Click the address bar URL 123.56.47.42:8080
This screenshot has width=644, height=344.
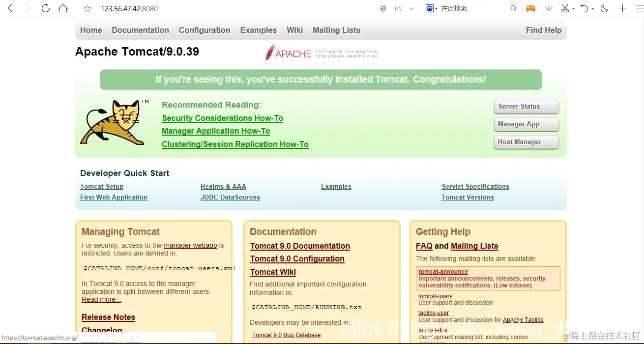129,9
